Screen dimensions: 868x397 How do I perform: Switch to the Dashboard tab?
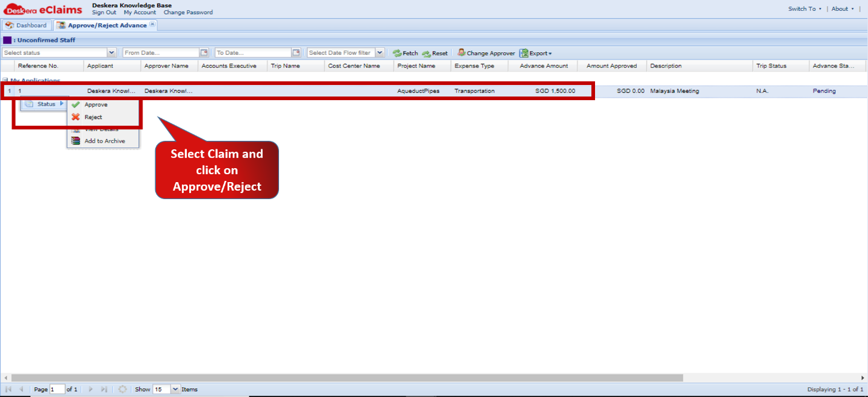tap(26, 25)
